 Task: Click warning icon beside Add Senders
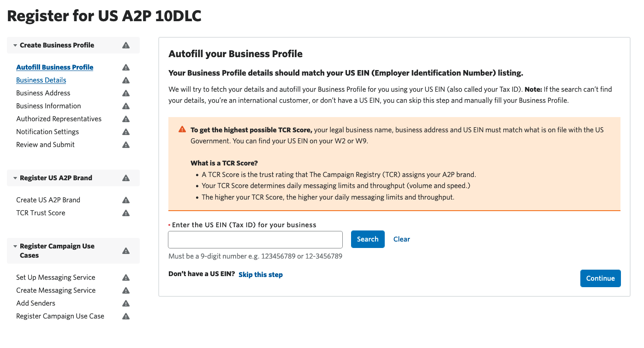coord(125,303)
